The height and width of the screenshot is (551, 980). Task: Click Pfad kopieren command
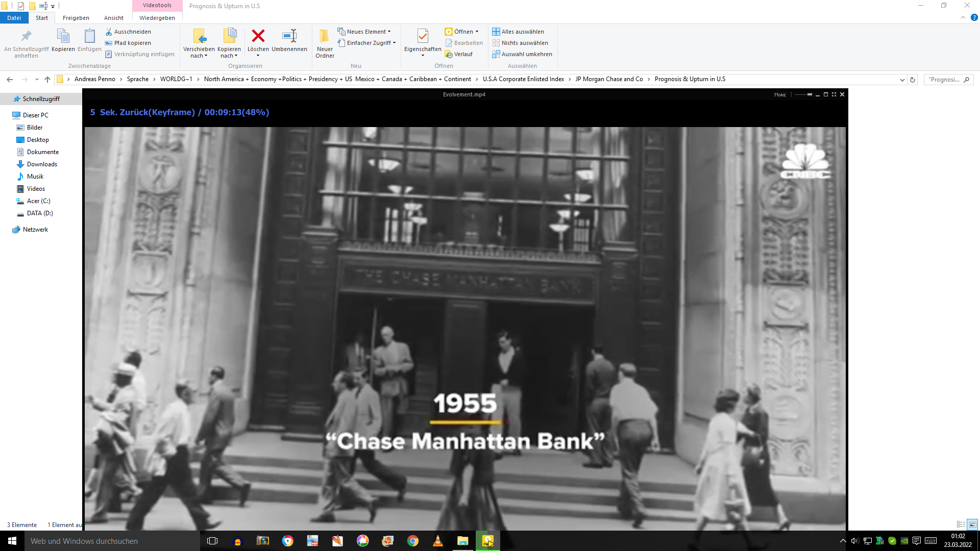(128, 43)
